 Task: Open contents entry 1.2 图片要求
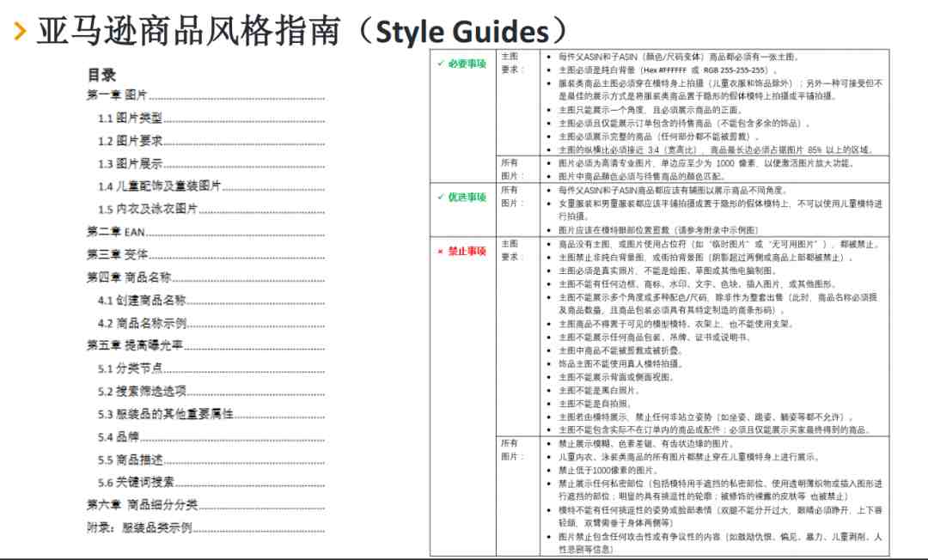coord(211,141)
